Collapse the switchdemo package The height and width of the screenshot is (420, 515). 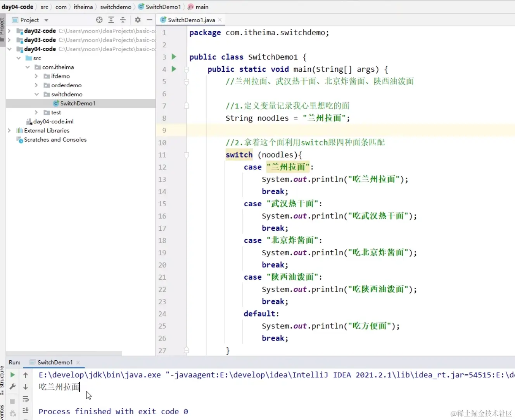pos(36,94)
